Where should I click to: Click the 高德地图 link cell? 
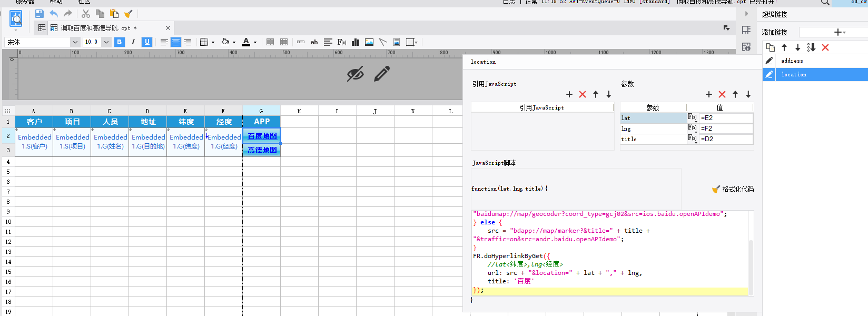[x=262, y=151]
